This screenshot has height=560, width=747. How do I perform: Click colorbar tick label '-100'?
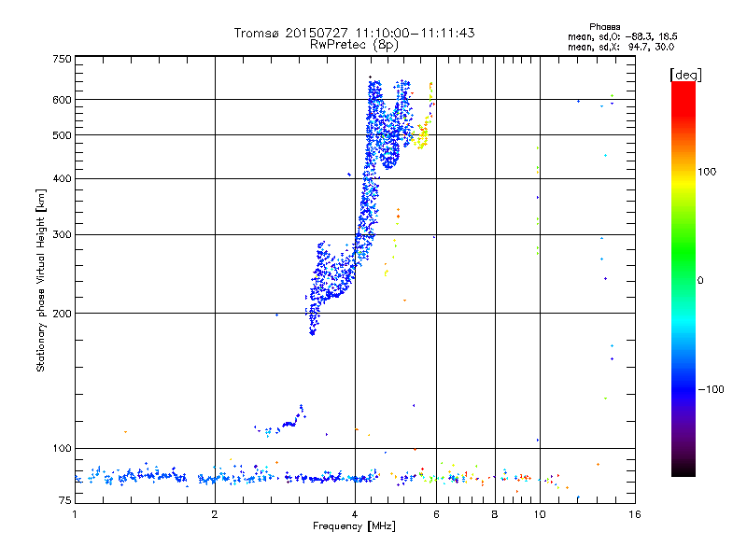pos(711,389)
